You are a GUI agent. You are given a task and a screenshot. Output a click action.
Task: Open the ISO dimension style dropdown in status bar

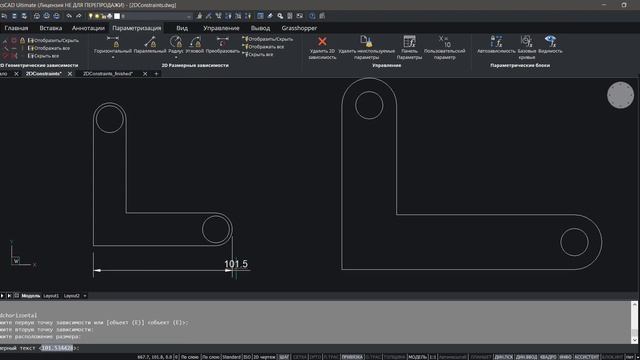pos(247,357)
